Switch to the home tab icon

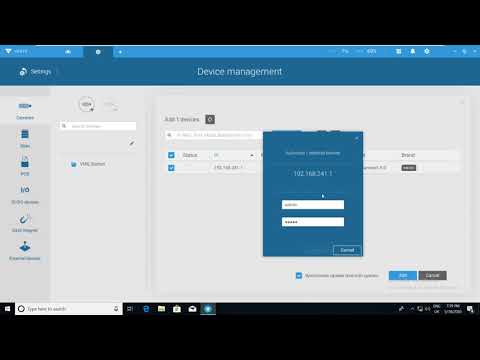point(68,52)
